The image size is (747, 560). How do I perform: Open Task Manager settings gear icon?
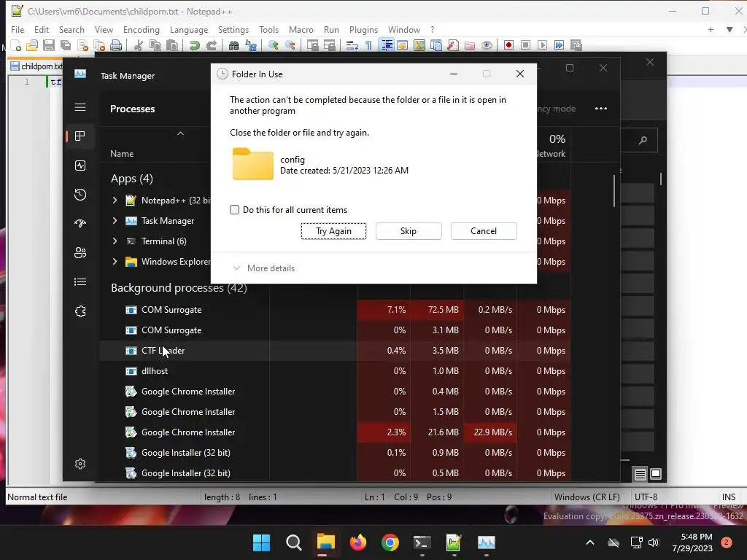tap(80, 464)
